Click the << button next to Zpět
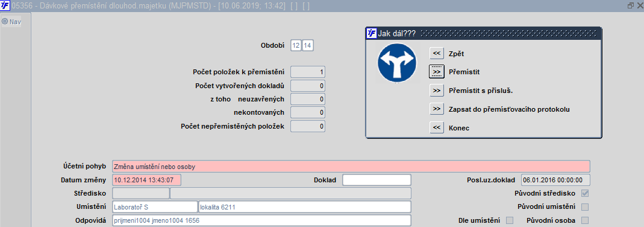This screenshot has height=227, width=644. (x=437, y=54)
